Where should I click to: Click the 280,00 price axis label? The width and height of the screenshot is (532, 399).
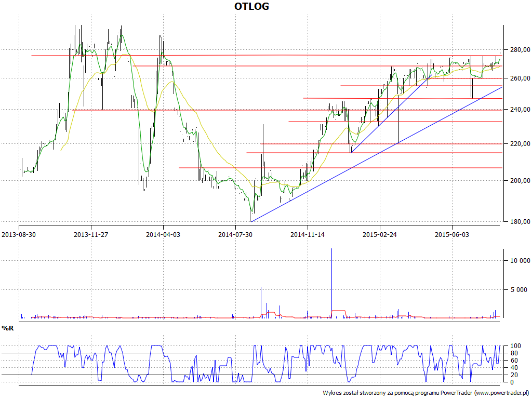519,50
